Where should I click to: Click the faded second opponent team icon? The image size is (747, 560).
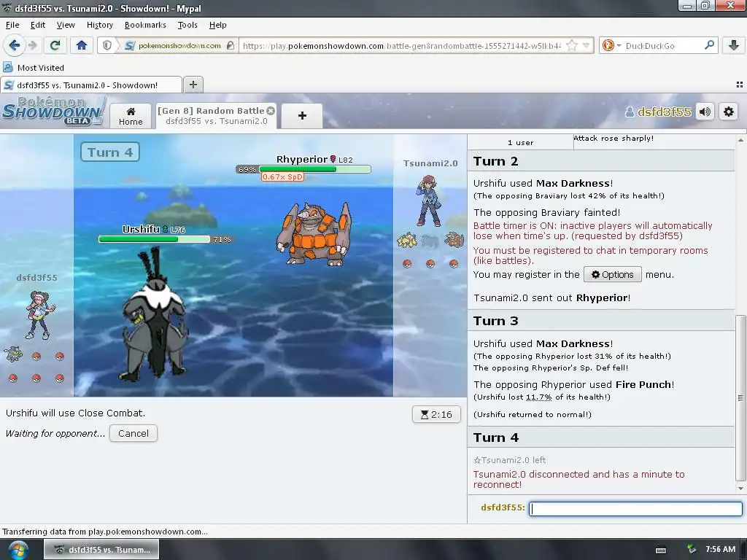[430, 241]
